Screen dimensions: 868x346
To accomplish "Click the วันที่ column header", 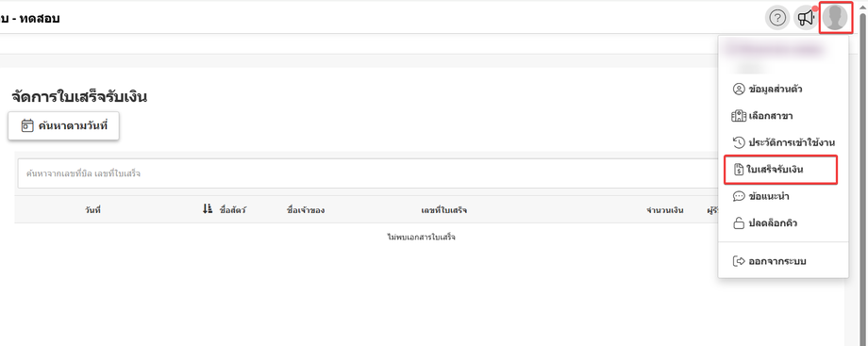I will pos(92,210).
